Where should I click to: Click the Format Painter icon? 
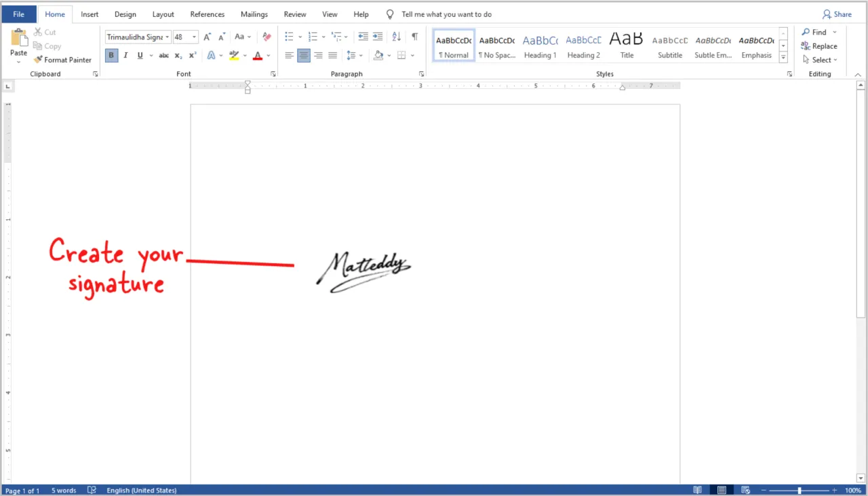[39, 60]
